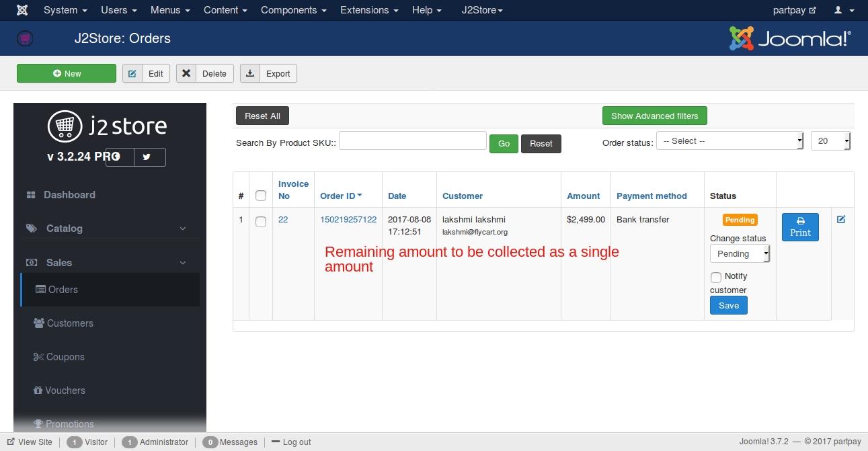Open the Components menu
The height and width of the screenshot is (451, 868).
pos(293,10)
